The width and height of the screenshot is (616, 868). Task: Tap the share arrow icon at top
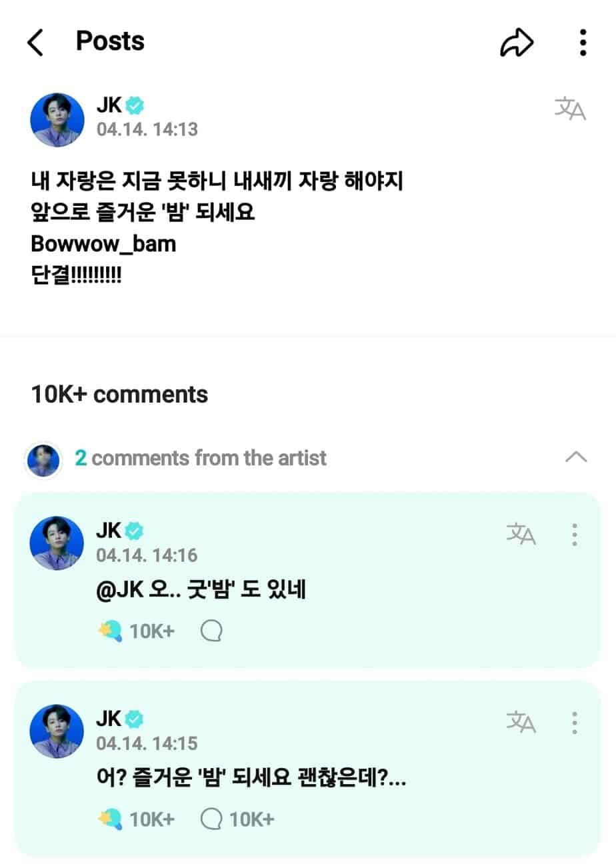[x=517, y=43]
